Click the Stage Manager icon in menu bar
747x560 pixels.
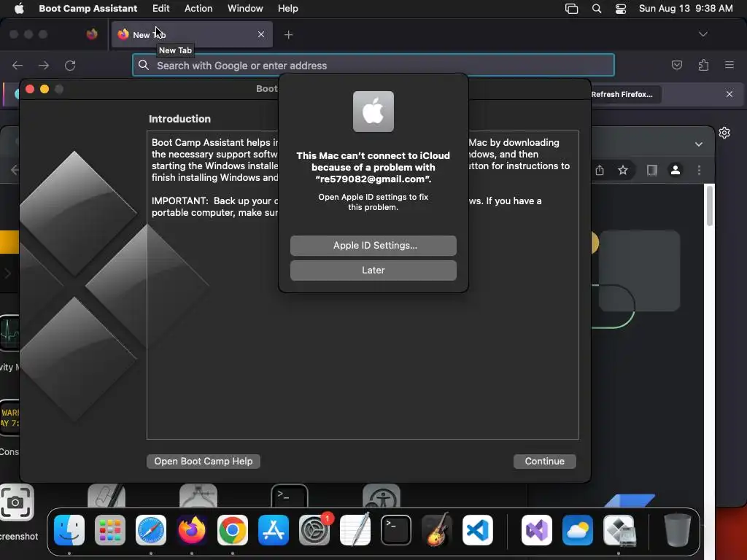coord(571,9)
